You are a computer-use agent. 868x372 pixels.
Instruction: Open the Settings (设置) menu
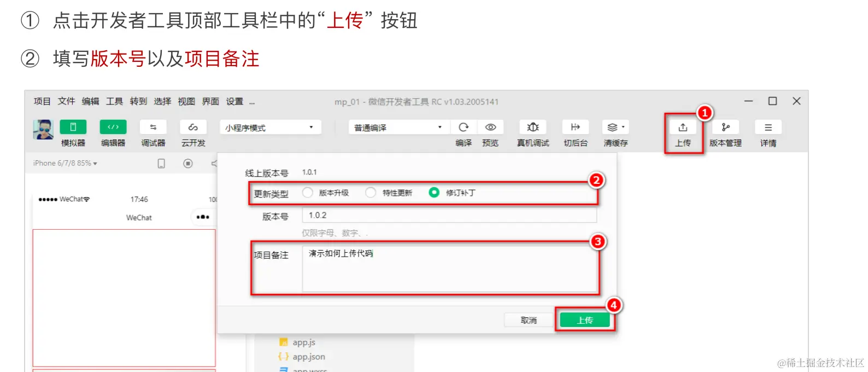tap(234, 101)
